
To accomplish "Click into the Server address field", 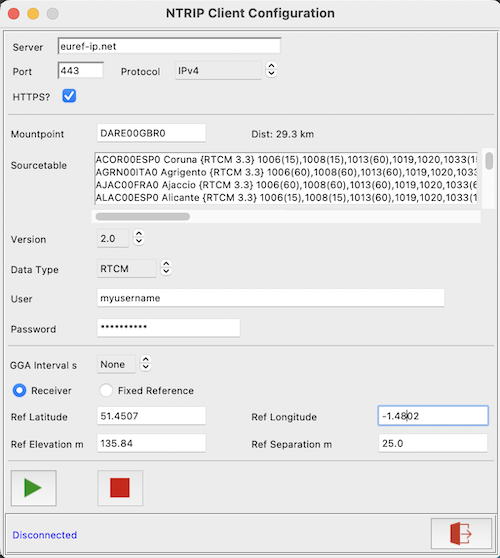I will [x=169, y=46].
